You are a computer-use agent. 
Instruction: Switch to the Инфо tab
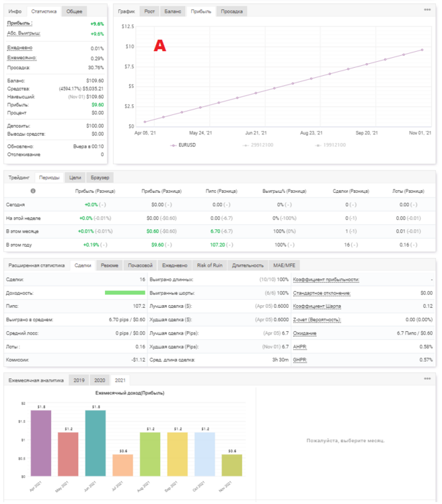click(x=15, y=11)
